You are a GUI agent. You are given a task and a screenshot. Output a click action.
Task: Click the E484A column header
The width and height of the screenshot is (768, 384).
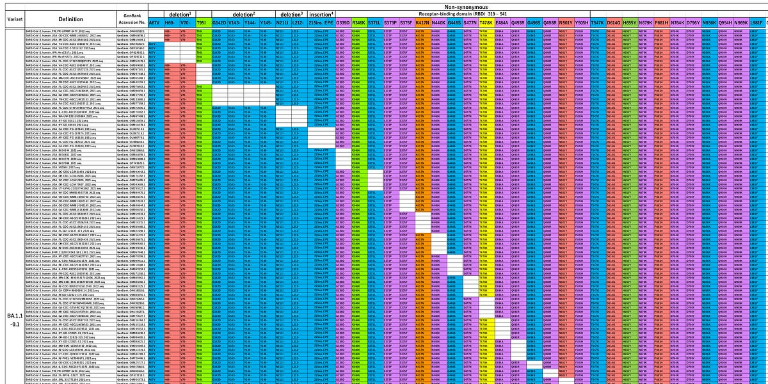pos(502,23)
